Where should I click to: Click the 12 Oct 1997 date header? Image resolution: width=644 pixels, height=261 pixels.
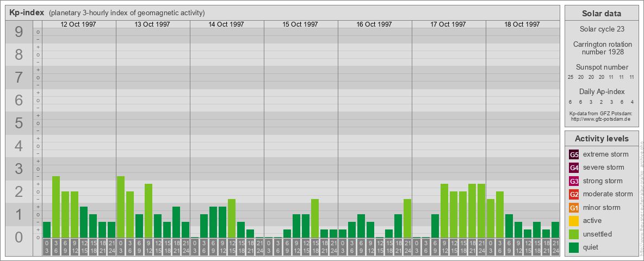pos(78,24)
